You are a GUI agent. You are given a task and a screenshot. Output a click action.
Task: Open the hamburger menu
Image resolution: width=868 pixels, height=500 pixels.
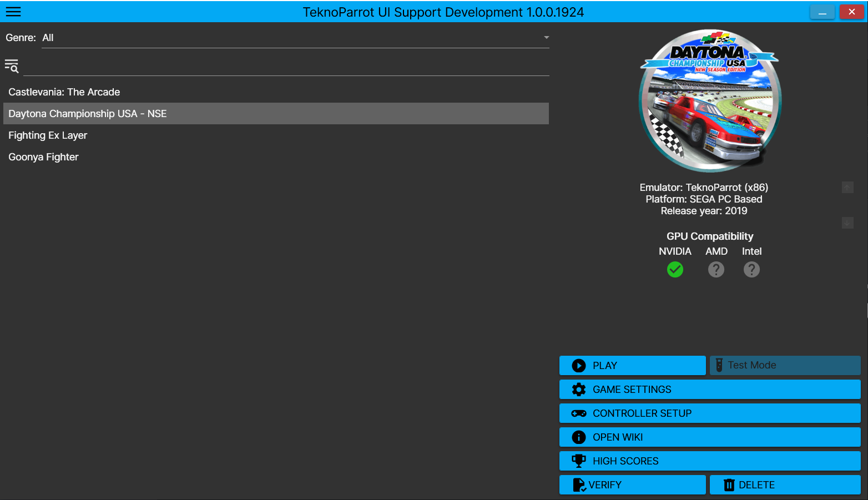[13, 12]
